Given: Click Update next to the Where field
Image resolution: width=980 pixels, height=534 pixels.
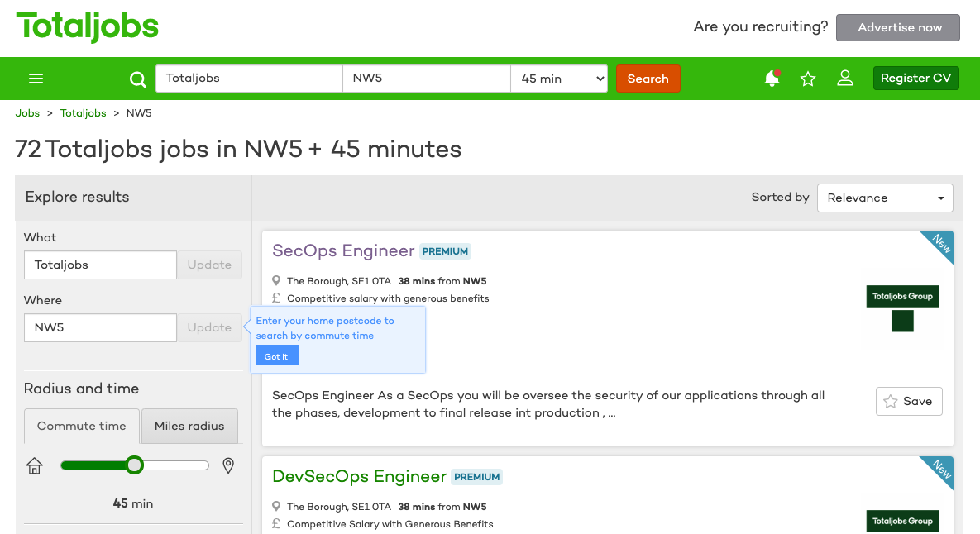Looking at the screenshot, I should tap(209, 327).
